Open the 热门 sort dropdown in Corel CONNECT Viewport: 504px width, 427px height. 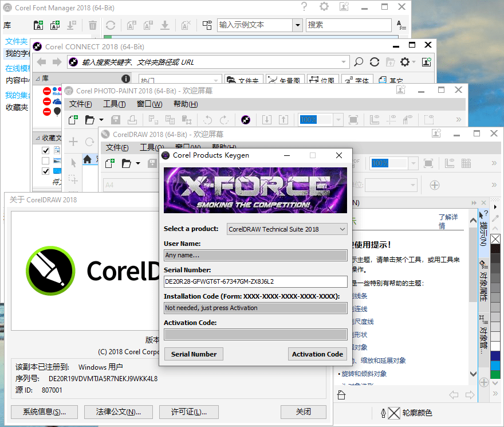[x=216, y=80]
